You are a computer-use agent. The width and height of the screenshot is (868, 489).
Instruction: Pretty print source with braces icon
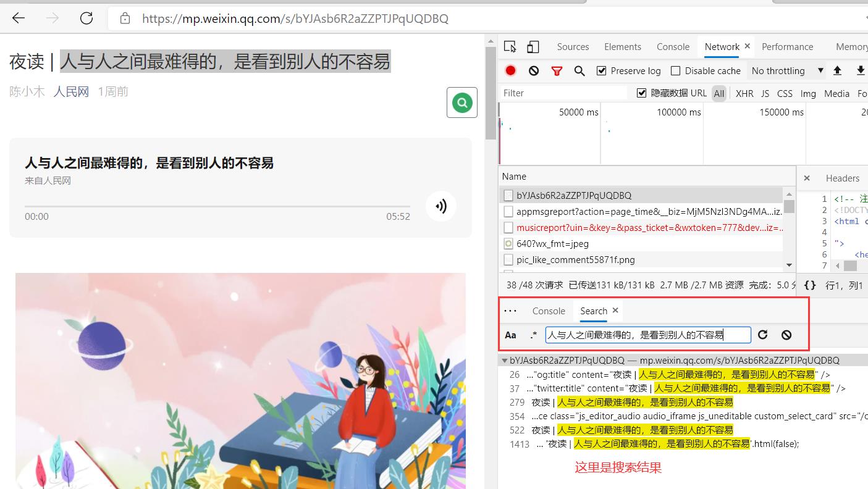pyautogui.click(x=810, y=285)
